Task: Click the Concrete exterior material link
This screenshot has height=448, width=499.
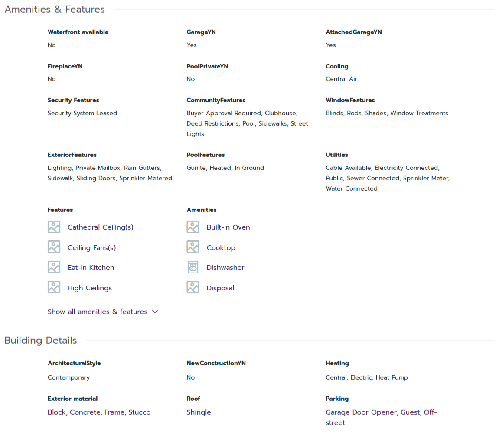Action: tap(85, 412)
